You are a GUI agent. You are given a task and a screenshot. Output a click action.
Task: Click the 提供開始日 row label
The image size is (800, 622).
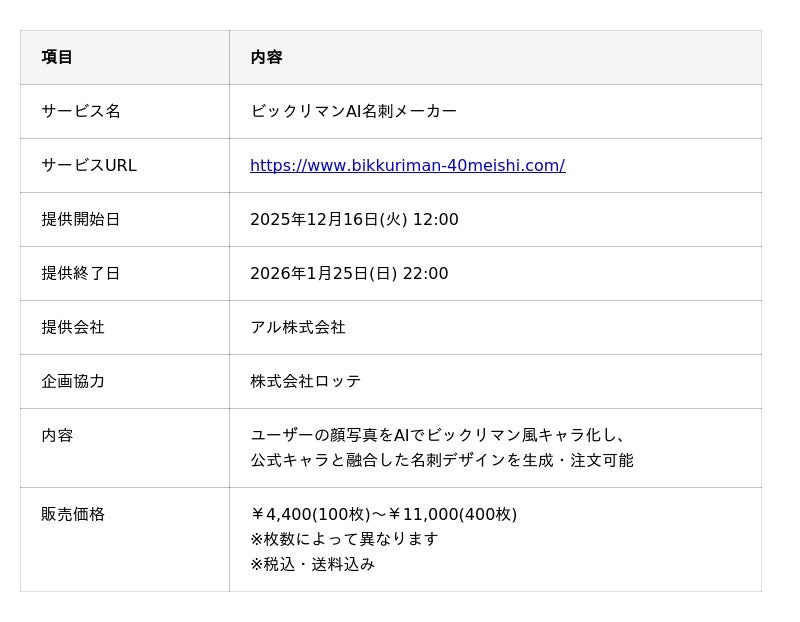click(81, 219)
